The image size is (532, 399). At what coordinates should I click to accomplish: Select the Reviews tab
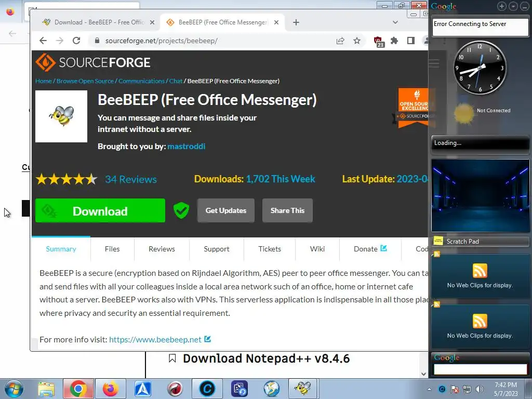click(162, 249)
